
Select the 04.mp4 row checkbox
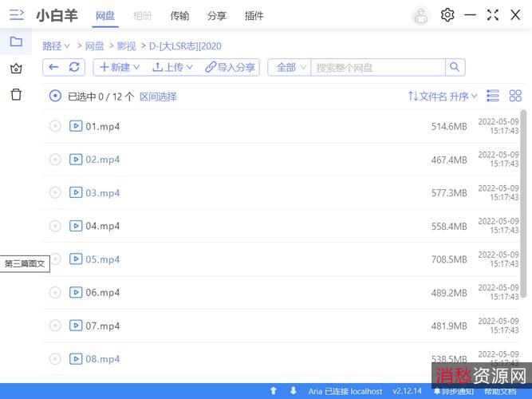[x=55, y=226]
